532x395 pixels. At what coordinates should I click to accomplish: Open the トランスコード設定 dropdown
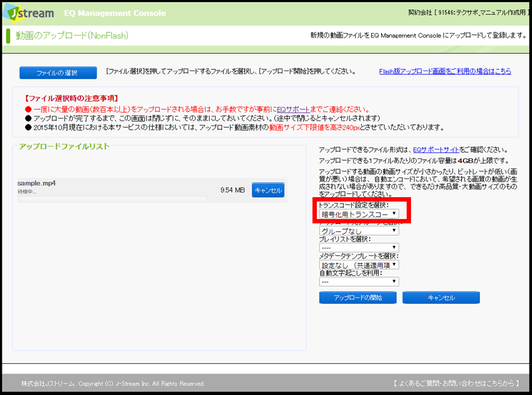point(359,214)
